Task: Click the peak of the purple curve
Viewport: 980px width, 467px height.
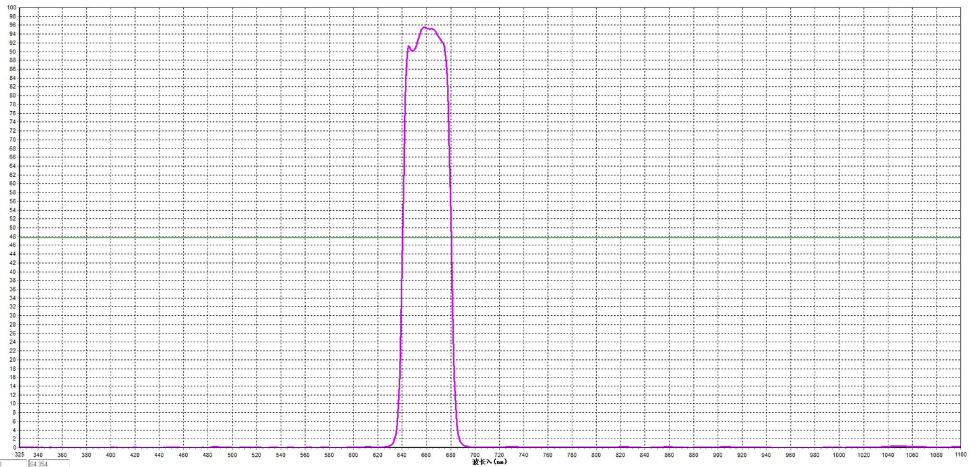Action: (x=425, y=27)
